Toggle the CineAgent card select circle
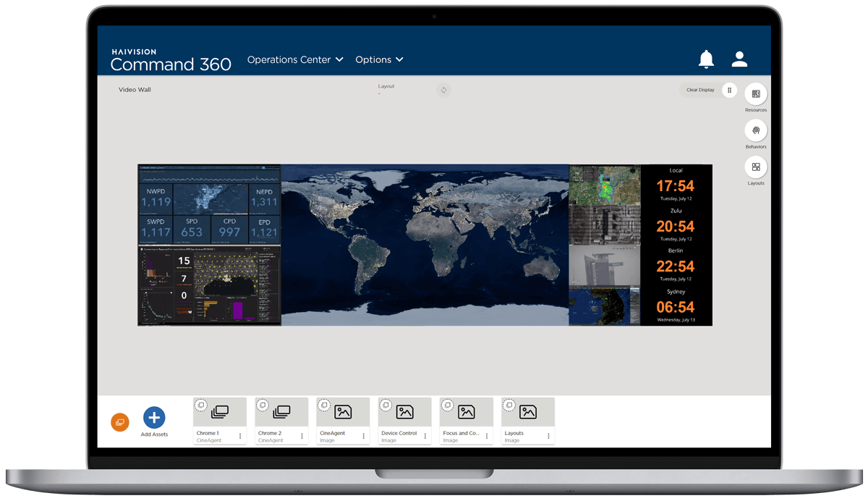The height and width of the screenshot is (501, 868). pos(325,405)
